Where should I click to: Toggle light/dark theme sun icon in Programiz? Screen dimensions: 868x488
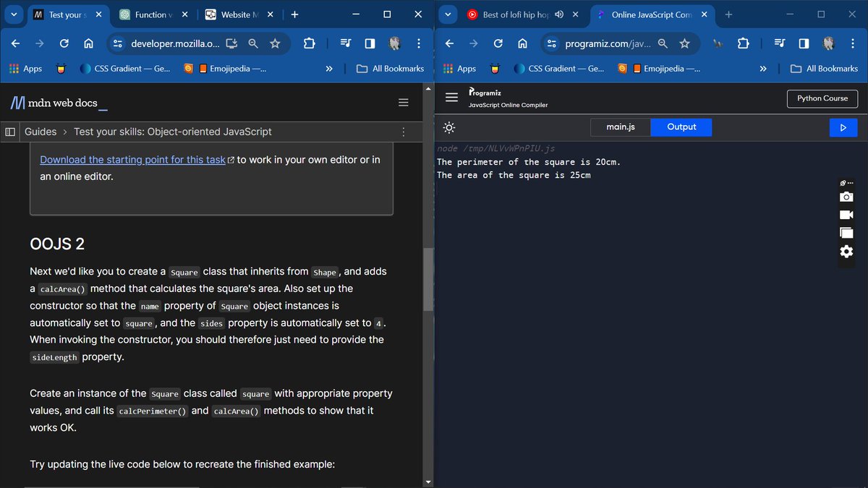[x=449, y=127]
